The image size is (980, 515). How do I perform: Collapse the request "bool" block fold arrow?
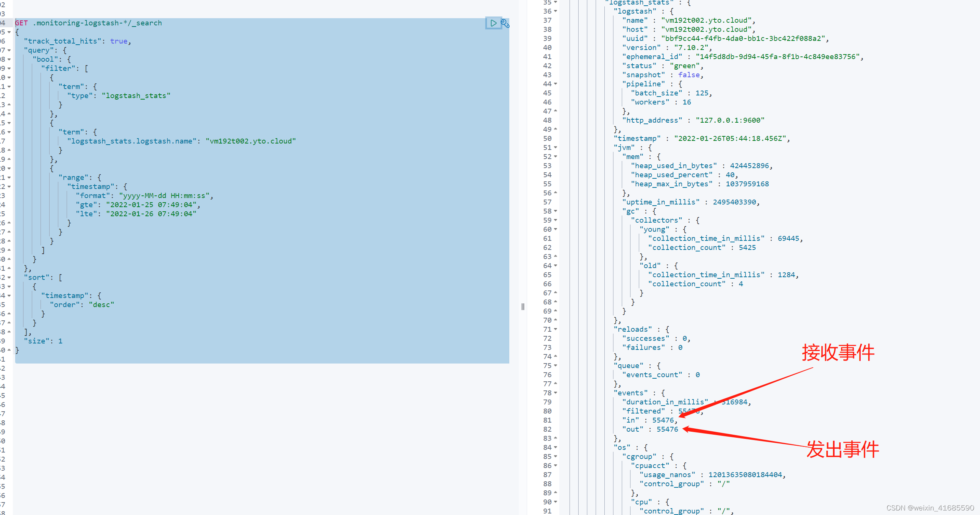click(9, 59)
